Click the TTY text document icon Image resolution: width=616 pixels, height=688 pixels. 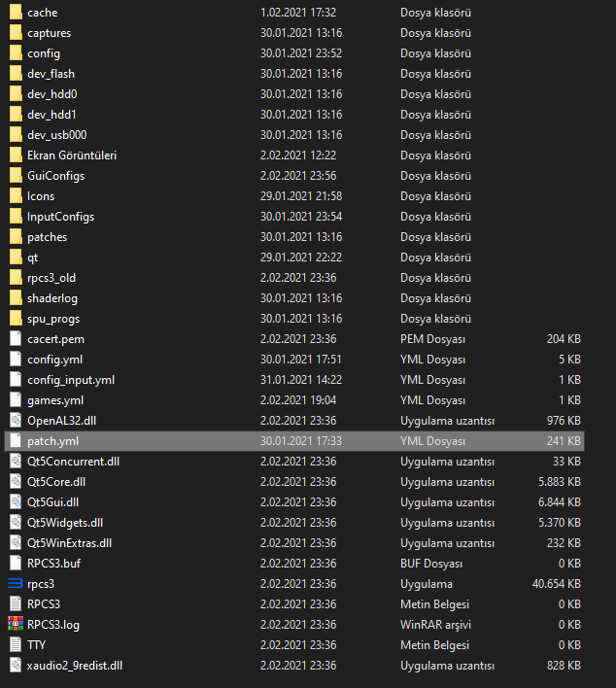tap(16, 645)
